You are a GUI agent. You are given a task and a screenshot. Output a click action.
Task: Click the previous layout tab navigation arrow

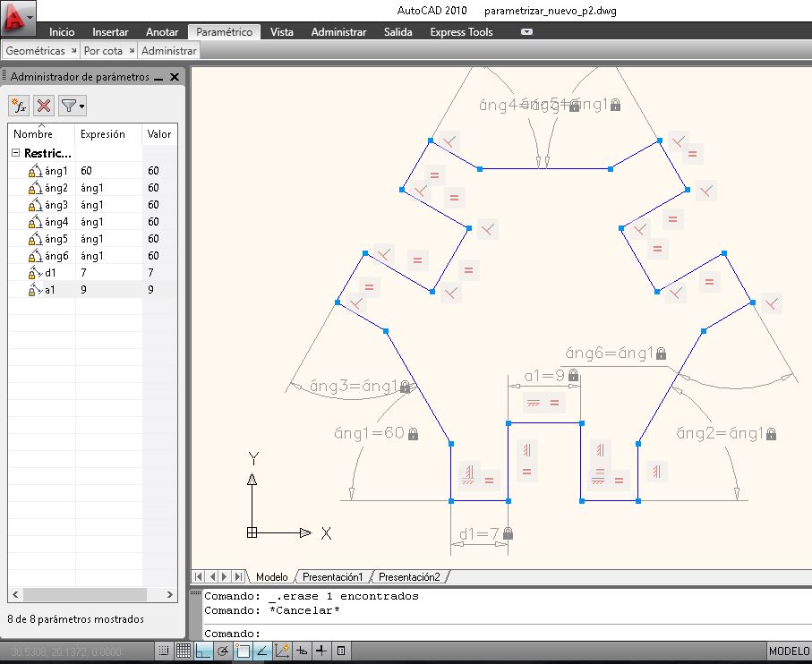(x=212, y=576)
